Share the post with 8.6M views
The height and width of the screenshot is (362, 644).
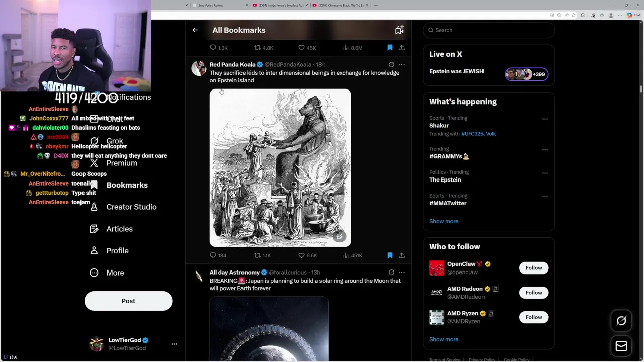coord(401,48)
